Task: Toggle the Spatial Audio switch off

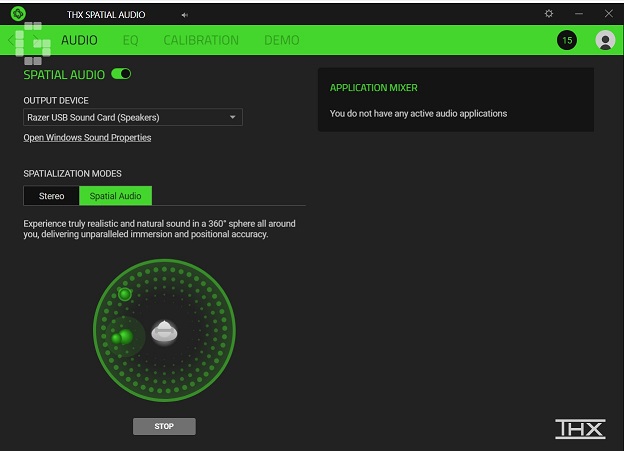Action: click(x=121, y=74)
